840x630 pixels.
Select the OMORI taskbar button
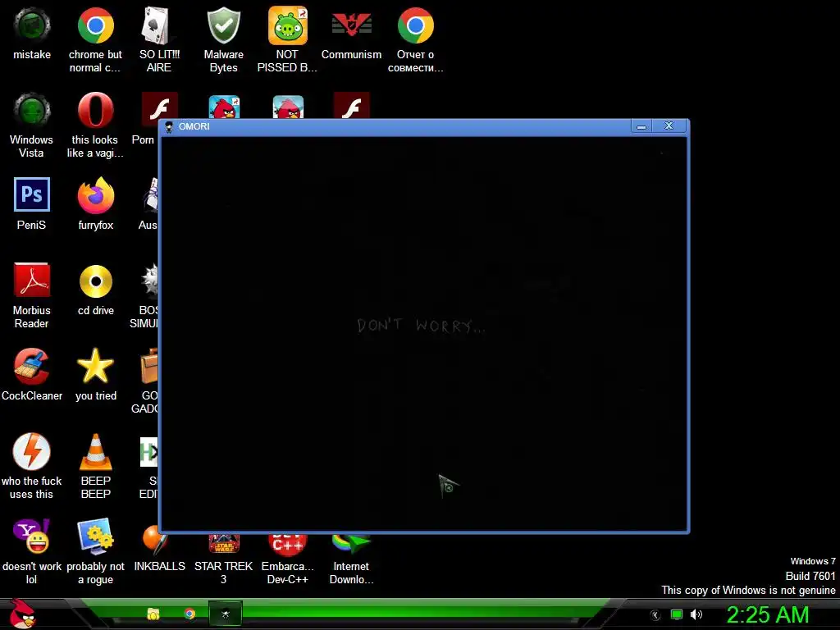click(x=225, y=614)
